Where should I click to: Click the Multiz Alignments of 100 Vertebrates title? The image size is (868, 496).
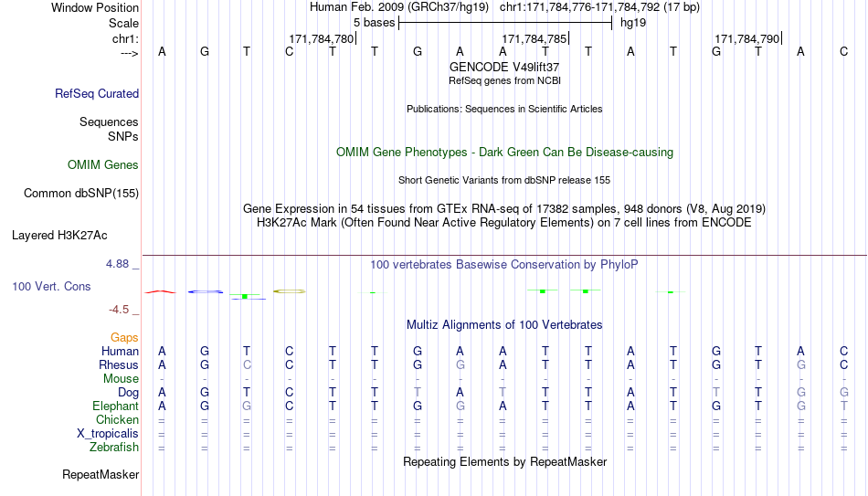pos(504,325)
